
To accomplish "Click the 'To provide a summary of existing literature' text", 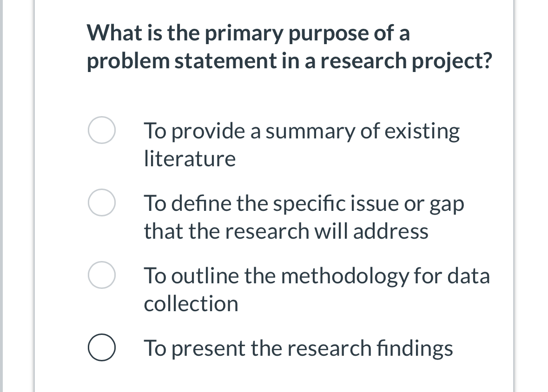I will coord(301,144).
